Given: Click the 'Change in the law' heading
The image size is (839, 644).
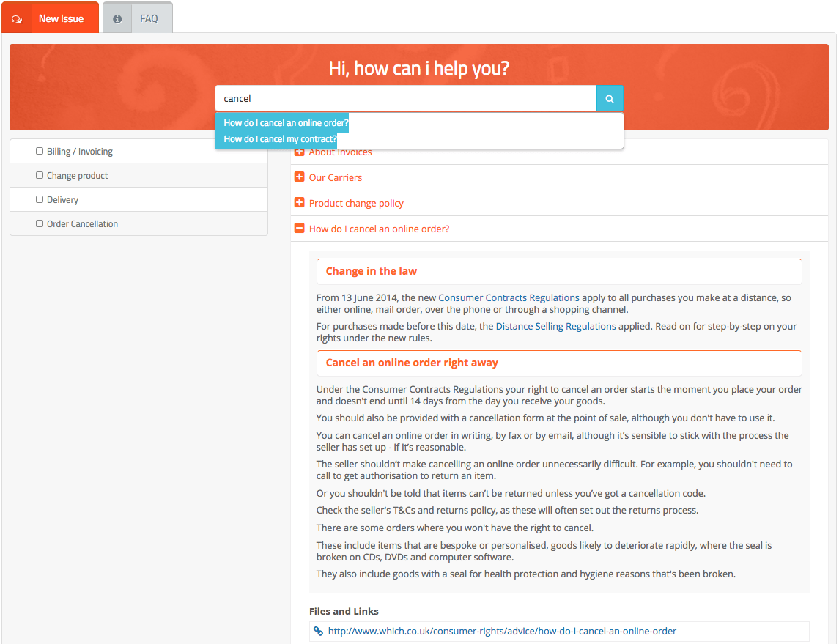Looking at the screenshot, I should point(372,271).
